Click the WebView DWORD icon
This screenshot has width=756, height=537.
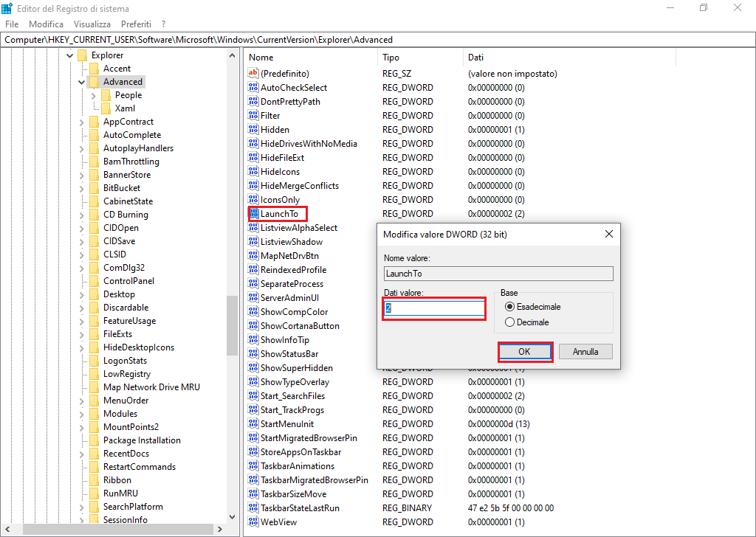click(251, 522)
